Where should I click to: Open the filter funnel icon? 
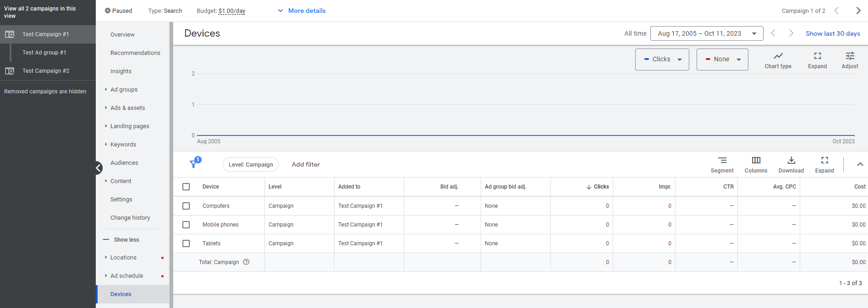(194, 163)
